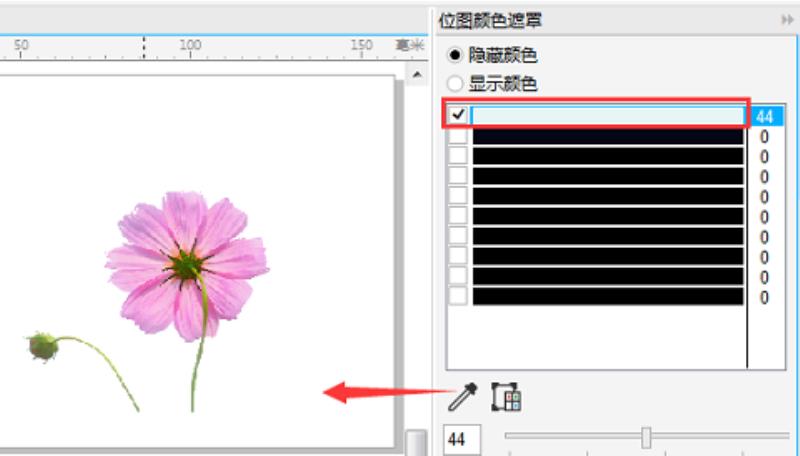Screen dimensions: 800x456
Task: Click the highlighted 44 tolerance value in list
Action: click(x=765, y=116)
